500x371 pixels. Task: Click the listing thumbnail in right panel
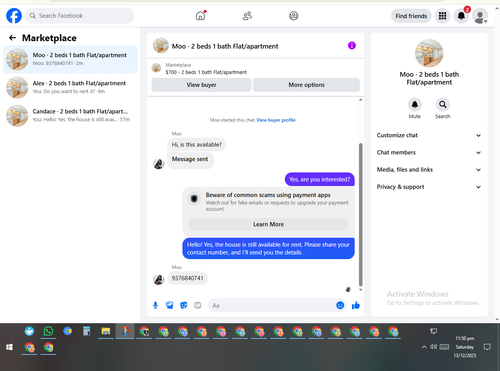pos(429,53)
